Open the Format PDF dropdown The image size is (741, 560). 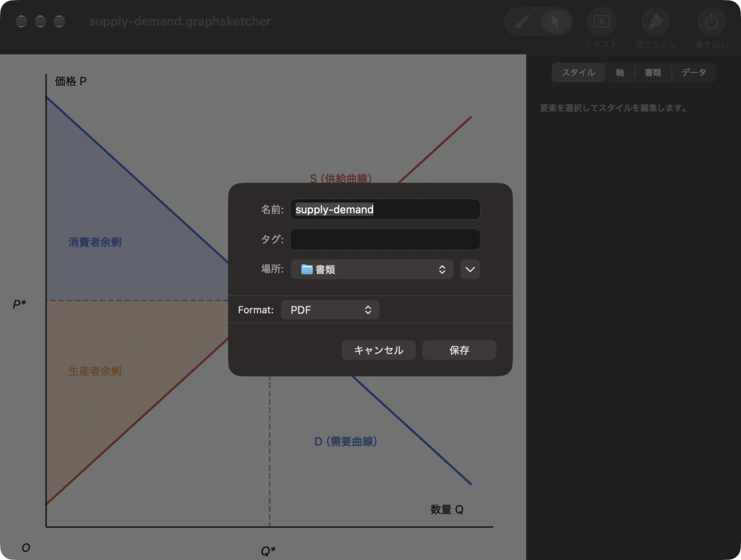tap(330, 309)
